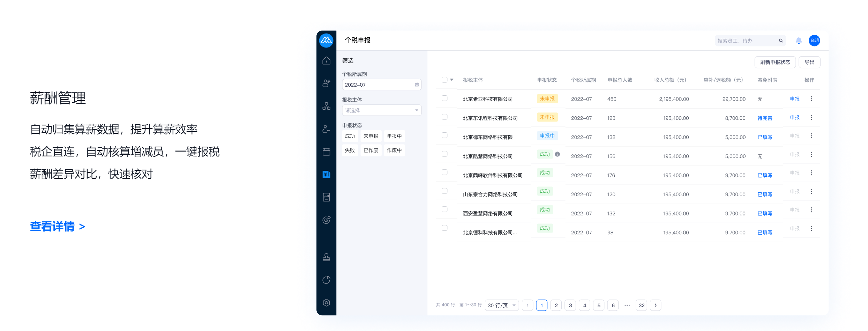Select the 成功 status filter
This screenshot has width=868, height=331.
tap(350, 136)
